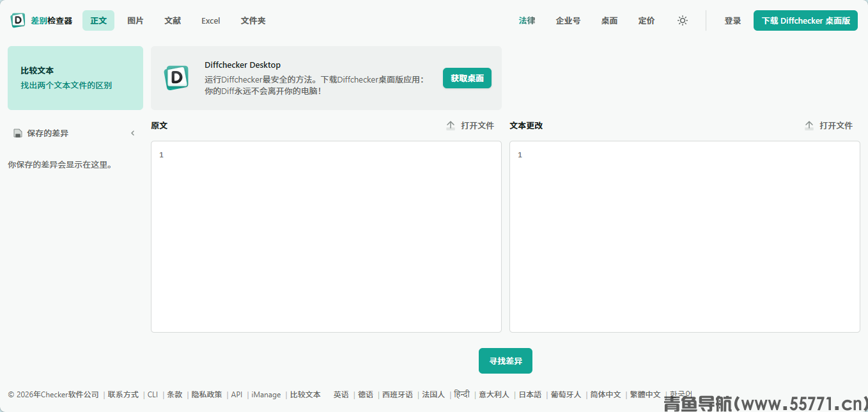Click 你保存的差异会显示在这里 text
Image resolution: width=868 pixels, height=412 pixels.
click(x=60, y=164)
